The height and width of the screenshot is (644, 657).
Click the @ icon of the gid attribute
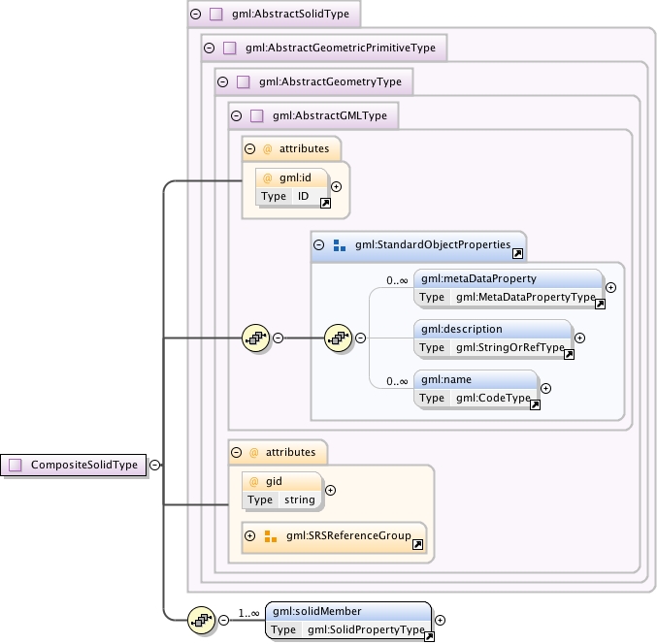tap(254, 482)
